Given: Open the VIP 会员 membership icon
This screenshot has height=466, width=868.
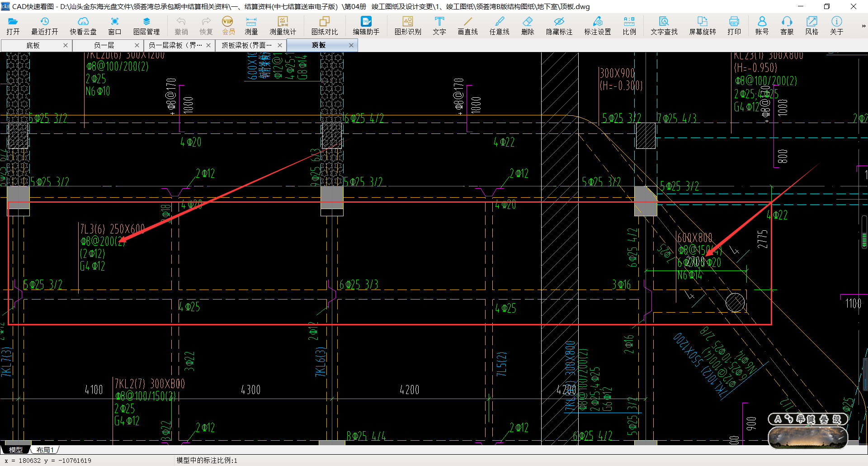Looking at the screenshot, I should [228, 26].
